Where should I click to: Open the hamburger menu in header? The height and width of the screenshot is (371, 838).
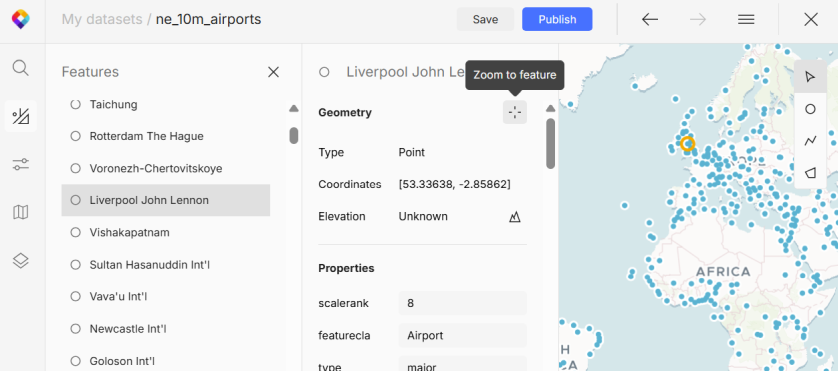pyautogui.click(x=746, y=19)
